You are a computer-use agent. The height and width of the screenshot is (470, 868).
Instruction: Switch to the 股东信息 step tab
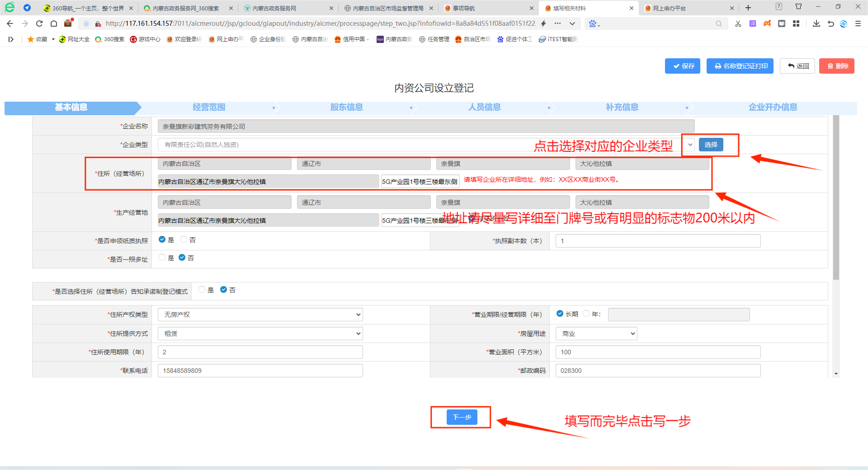coord(346,108)
